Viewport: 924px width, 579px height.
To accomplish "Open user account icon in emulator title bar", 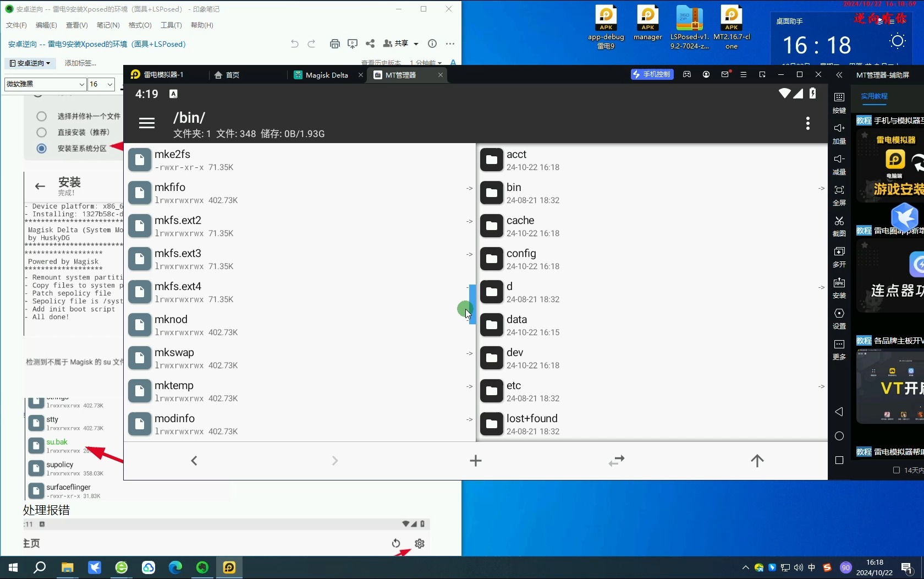I will (706, 74).
